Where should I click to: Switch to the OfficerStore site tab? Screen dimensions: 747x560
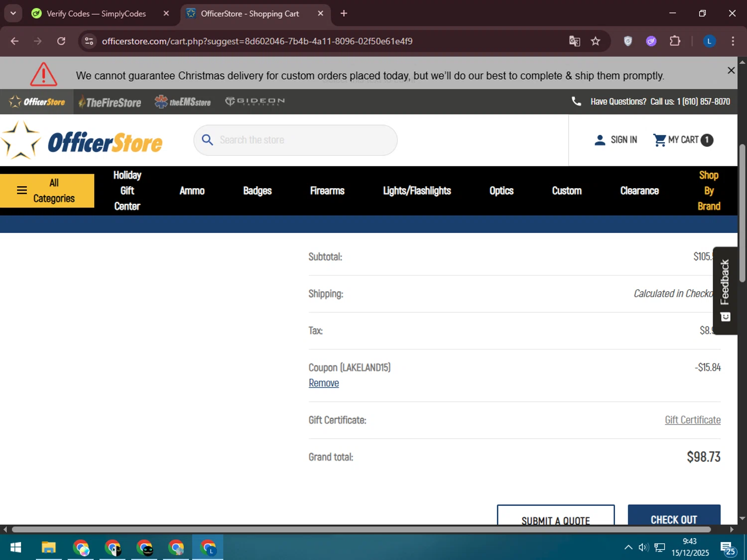[x=37, y=102]
